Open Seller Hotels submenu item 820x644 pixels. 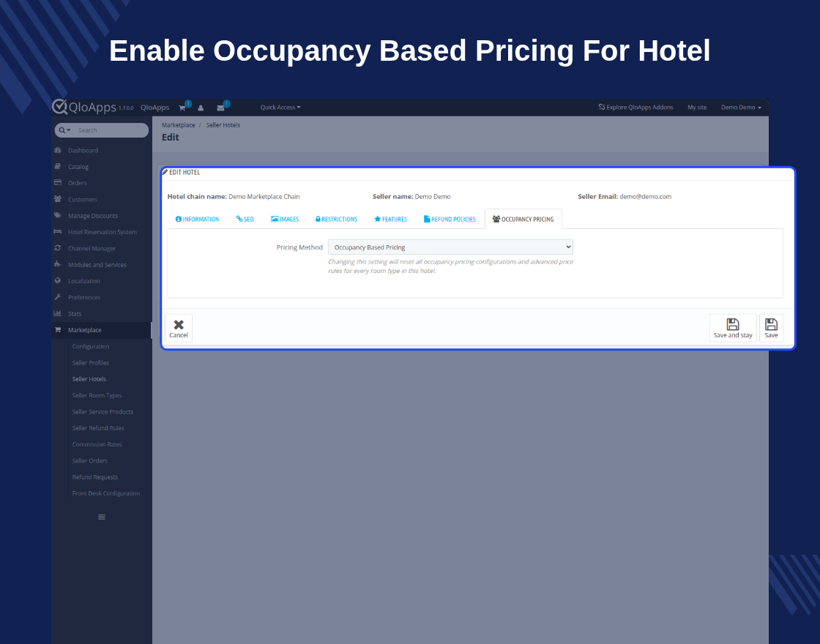click(x=89, y=379)
